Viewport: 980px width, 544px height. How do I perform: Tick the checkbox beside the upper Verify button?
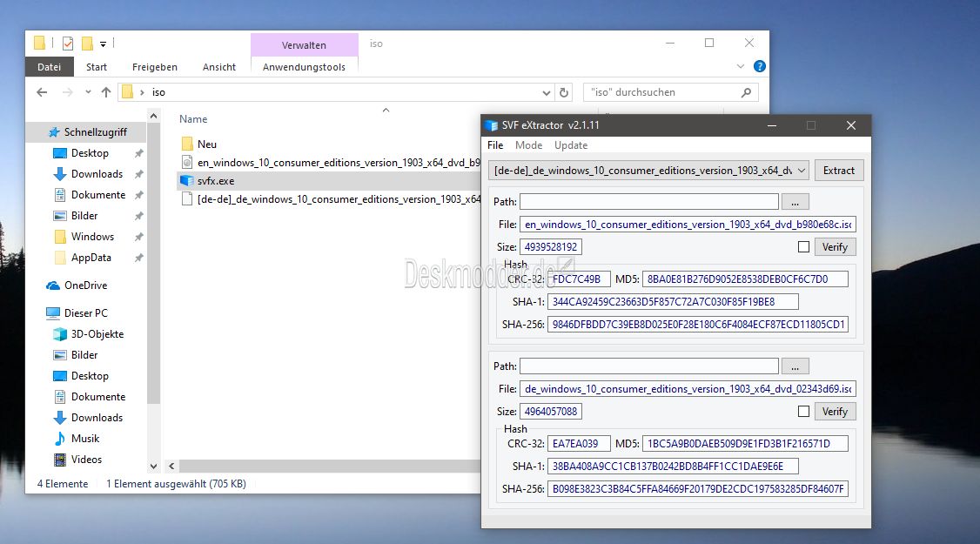[x=803, y=247]
